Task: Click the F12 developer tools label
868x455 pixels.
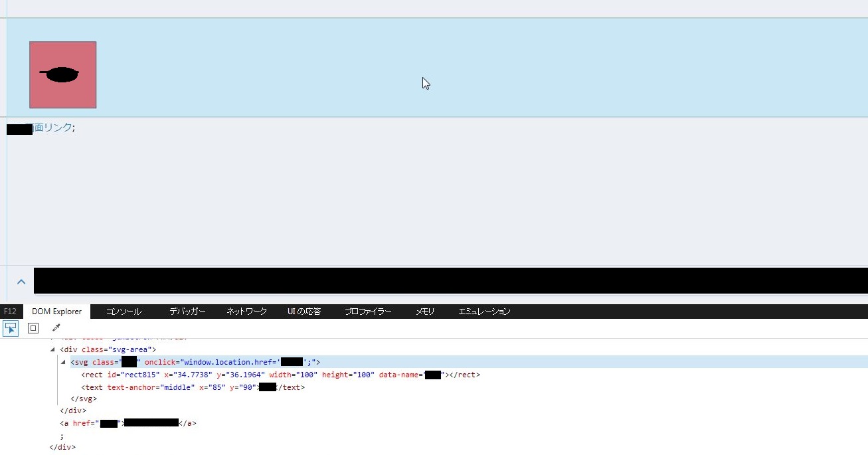Action: [x=10, y=312]
